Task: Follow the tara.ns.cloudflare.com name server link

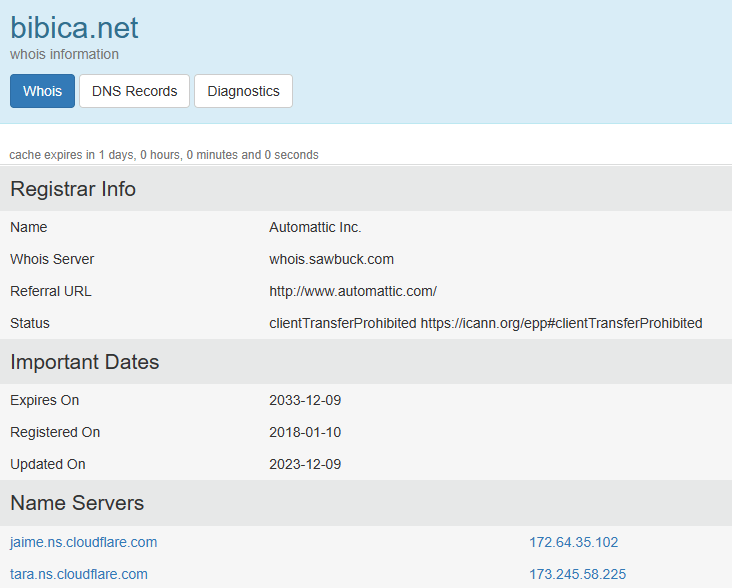Action: tap(79, 574)
